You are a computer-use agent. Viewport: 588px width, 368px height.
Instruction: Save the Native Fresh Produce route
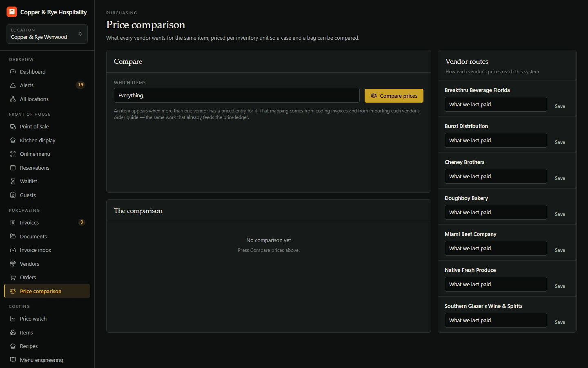(x=560, y=286)
